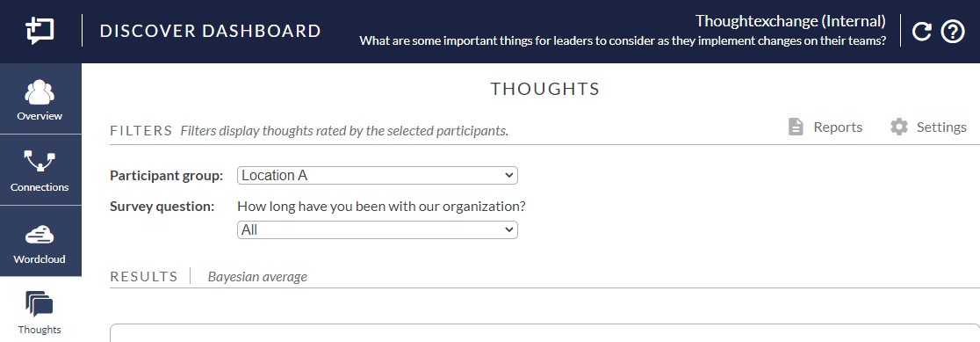Click the Discover Dashboard header title
980x342 pixels.
[211, 31]
